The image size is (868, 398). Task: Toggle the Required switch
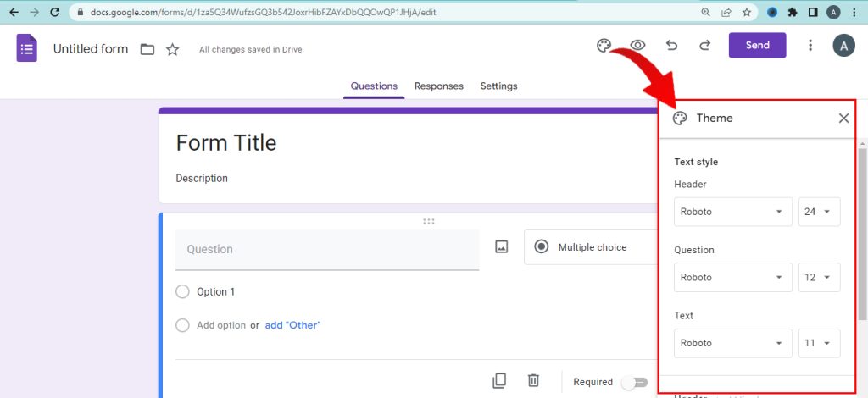pyautogui.click(x=634, y=383)
